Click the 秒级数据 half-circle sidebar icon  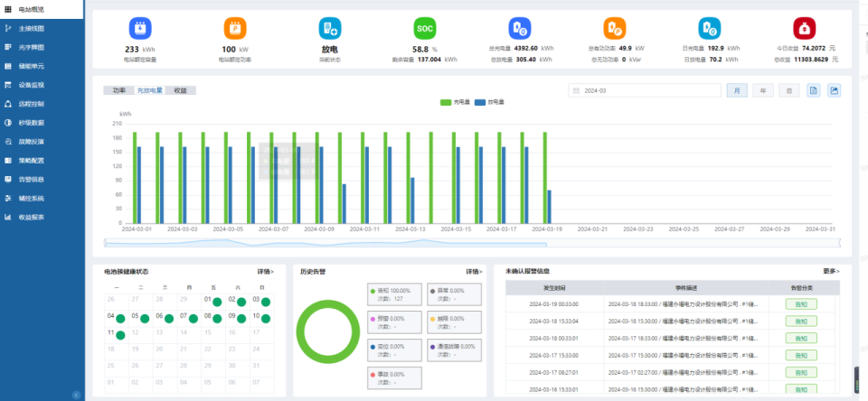click(x=8, y=123)
